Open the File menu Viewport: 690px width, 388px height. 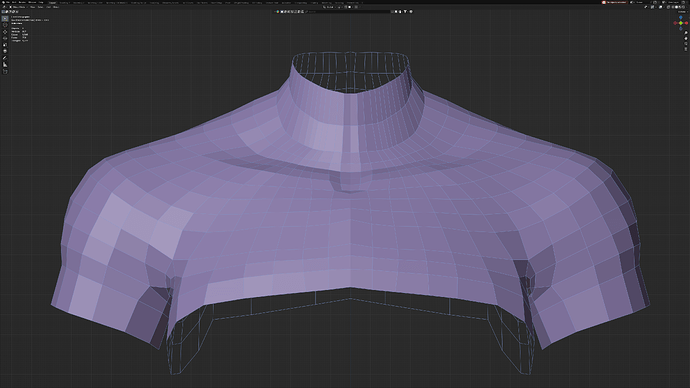7,2
